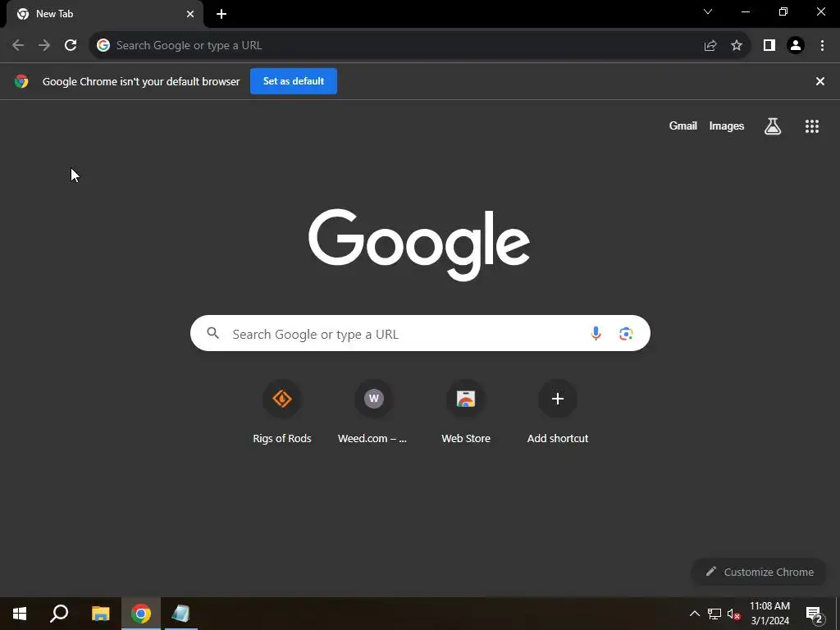Open the Chrome three-dot menu
840x630 pixels.
click(x=822, y=46)
